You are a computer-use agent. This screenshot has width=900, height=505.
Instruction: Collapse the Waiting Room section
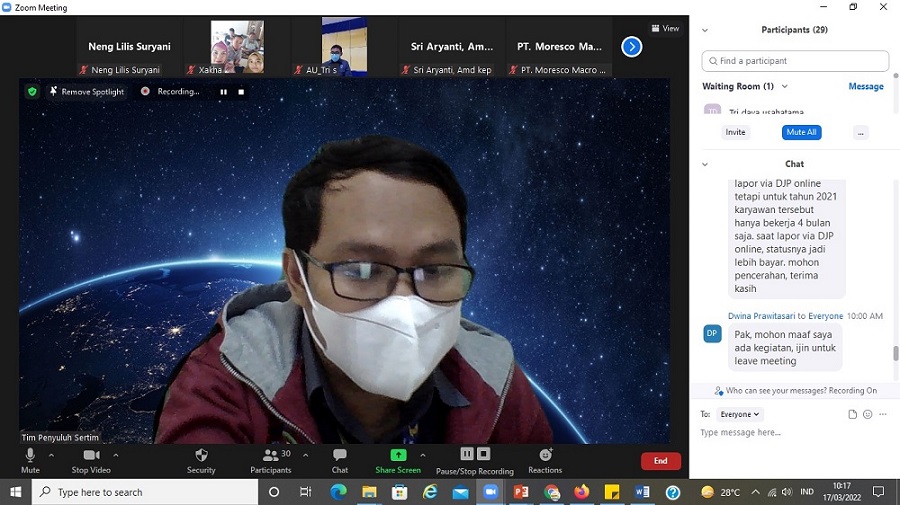(785, 87)
